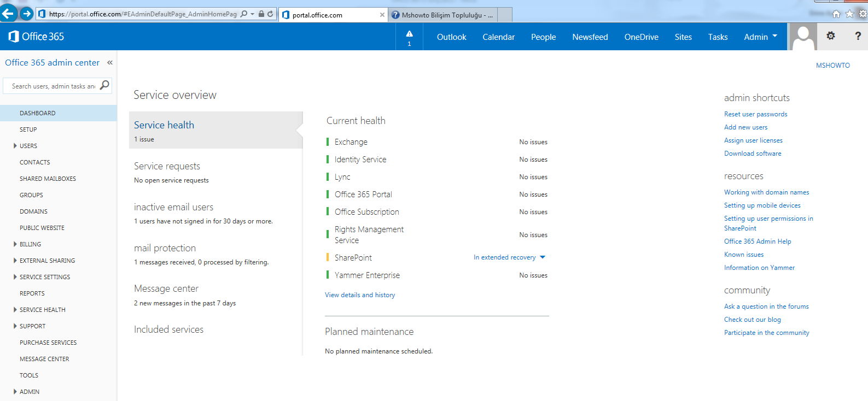The height and width of the screenshot is (401, 868).
Task: Collapse the admin center navigation pane chevron
Action: 110,63
